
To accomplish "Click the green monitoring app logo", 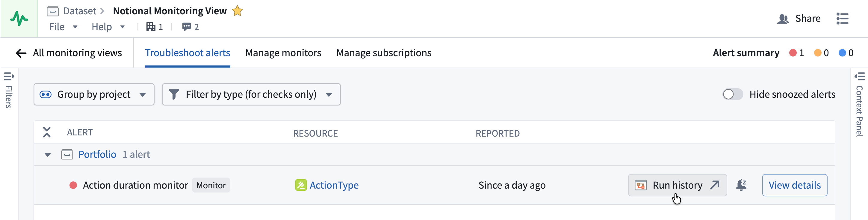I will tap(19, 19).
